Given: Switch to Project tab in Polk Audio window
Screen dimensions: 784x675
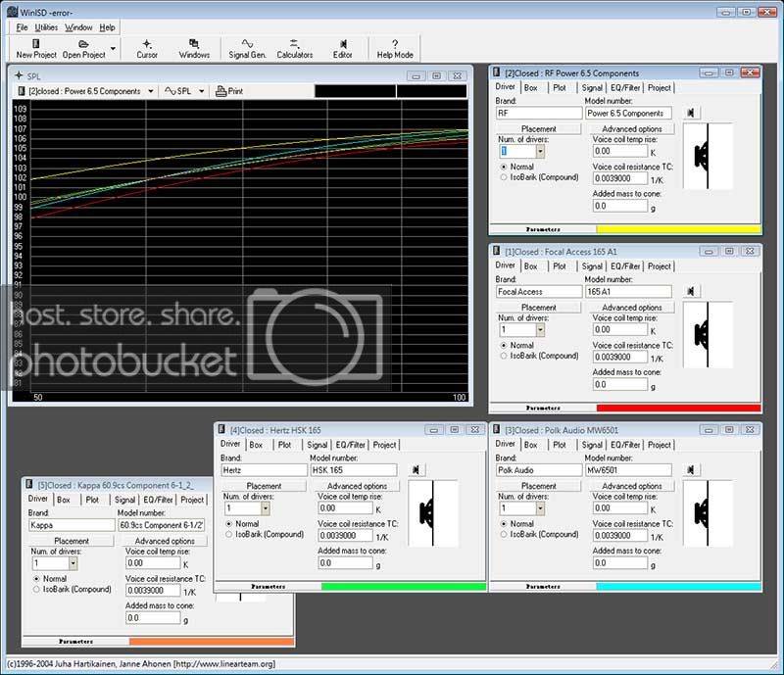Looking at the screenshot, I should (659, 445).
